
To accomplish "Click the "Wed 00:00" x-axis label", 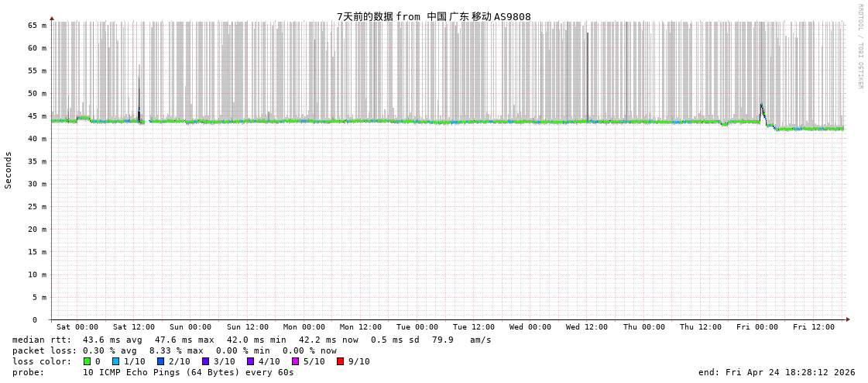I will [x=530, y=327].
